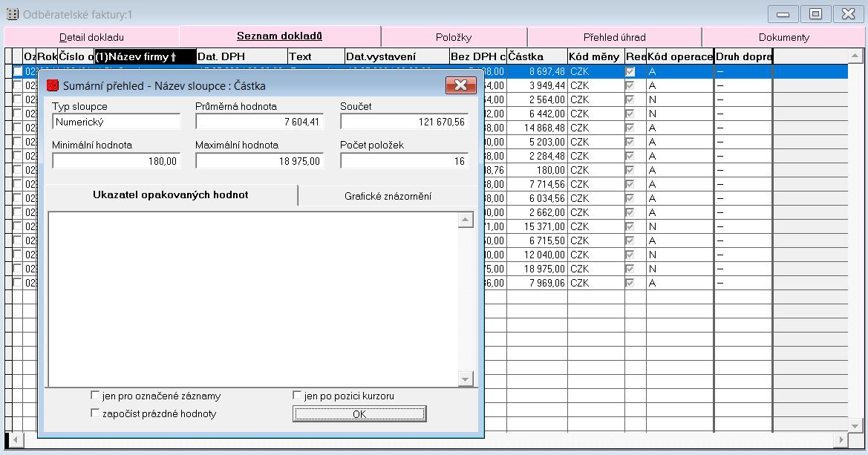
Task: Click the Odběratelské faktury window icon
Action: (x=12, y=14)
